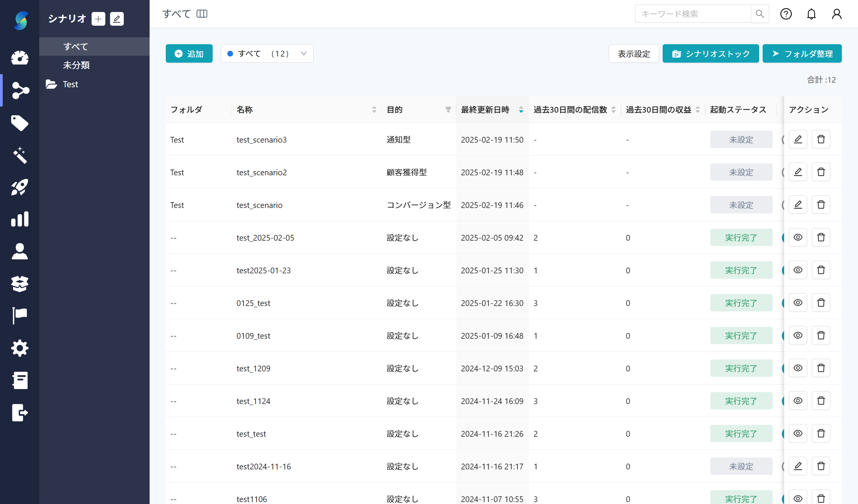
Task: Click the rocket icon in sidebar
Action: pyautogui.click(x=20, y=187)
